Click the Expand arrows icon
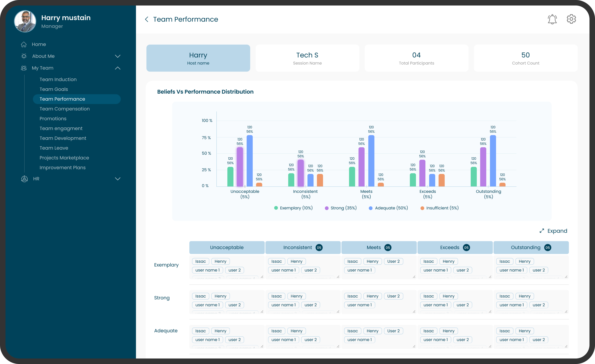Image resolution: width=595 pixels, height=364 pixels. tap(542, 231)
